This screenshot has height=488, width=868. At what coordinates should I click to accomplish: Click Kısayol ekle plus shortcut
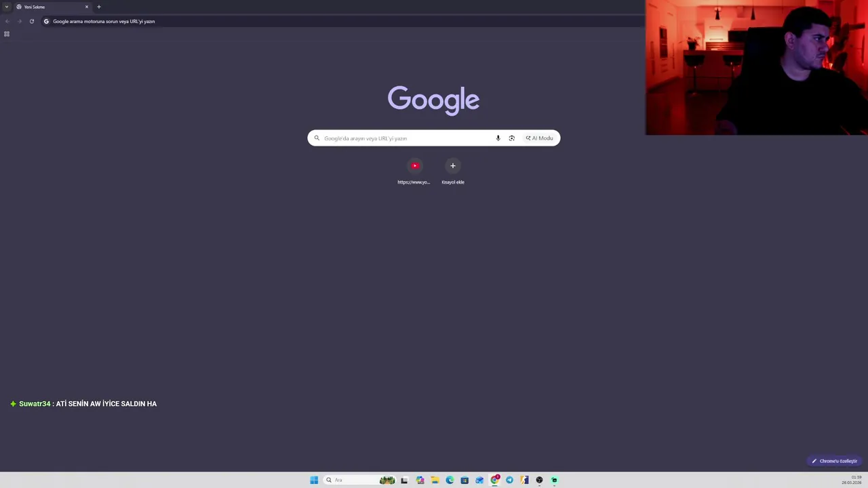[x=453, y=172]
